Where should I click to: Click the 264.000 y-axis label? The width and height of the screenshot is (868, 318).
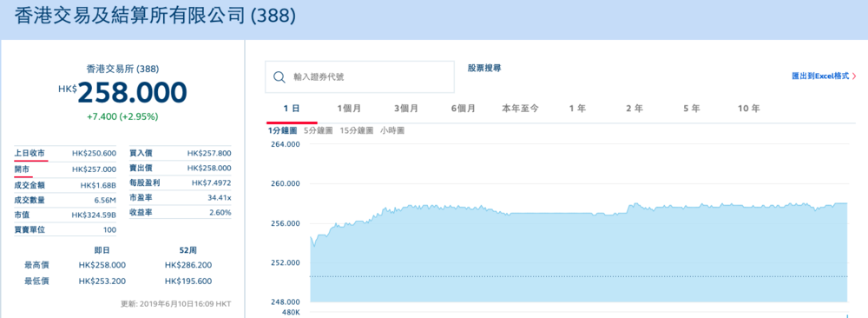pos(285,144)
